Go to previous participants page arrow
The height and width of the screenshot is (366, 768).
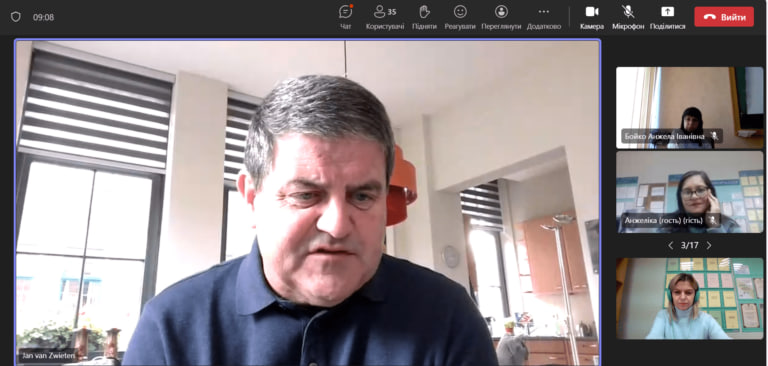(671, 245)
